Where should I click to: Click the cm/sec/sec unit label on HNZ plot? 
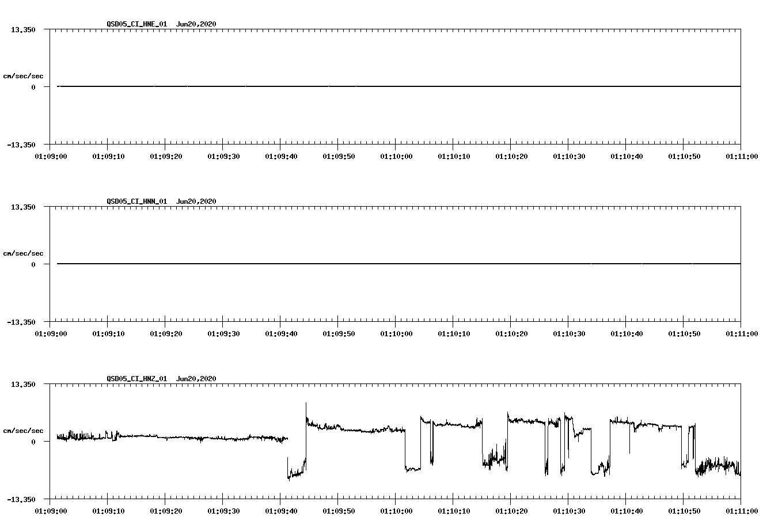tap(23, 431)
